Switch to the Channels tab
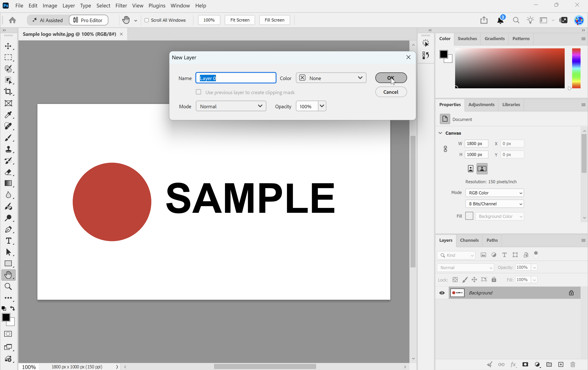This screenshot has height=370, width=588. [x=469, y=240]
